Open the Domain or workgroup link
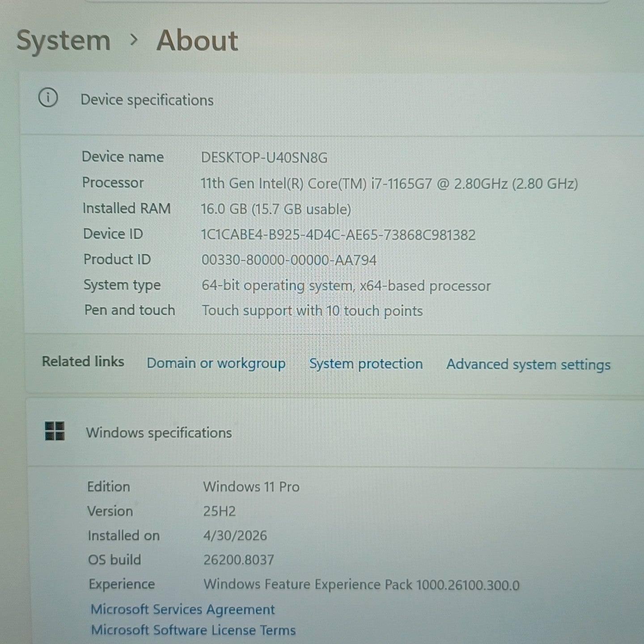644x644 pixels. [x=216, y=363]
